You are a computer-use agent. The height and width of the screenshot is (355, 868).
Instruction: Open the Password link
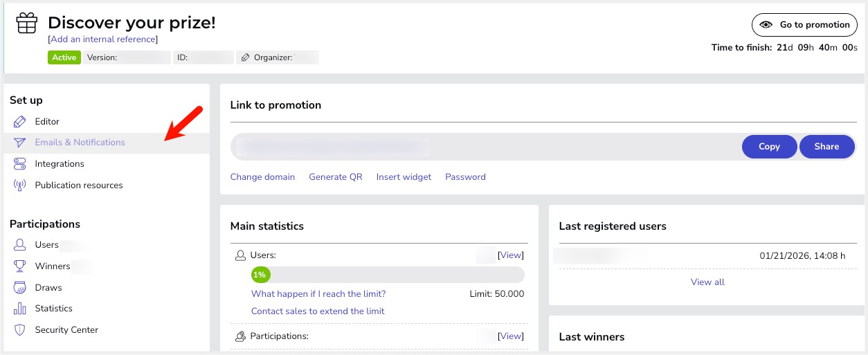pyautogui.click(x=465, y=177)
